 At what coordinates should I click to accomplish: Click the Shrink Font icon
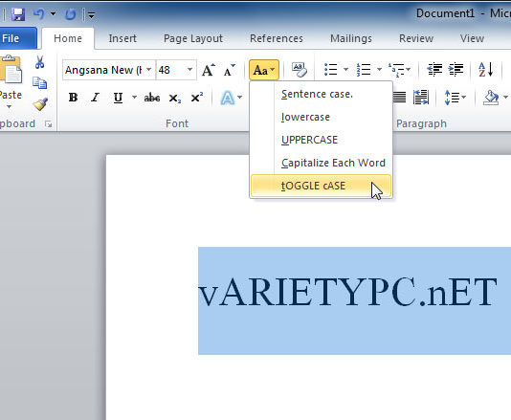229,70
